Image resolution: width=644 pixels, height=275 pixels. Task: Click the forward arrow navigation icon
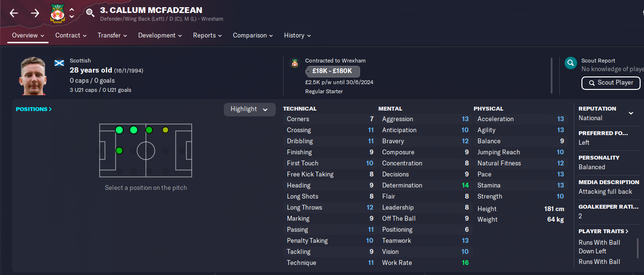tap(35, 13)
